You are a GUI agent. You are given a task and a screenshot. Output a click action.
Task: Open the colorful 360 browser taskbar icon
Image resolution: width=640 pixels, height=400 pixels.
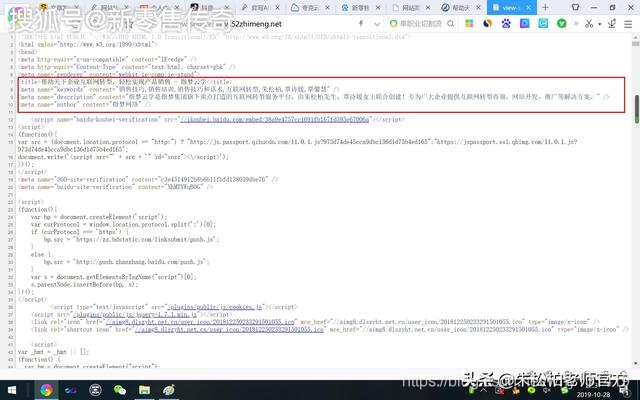click(46, 390)
